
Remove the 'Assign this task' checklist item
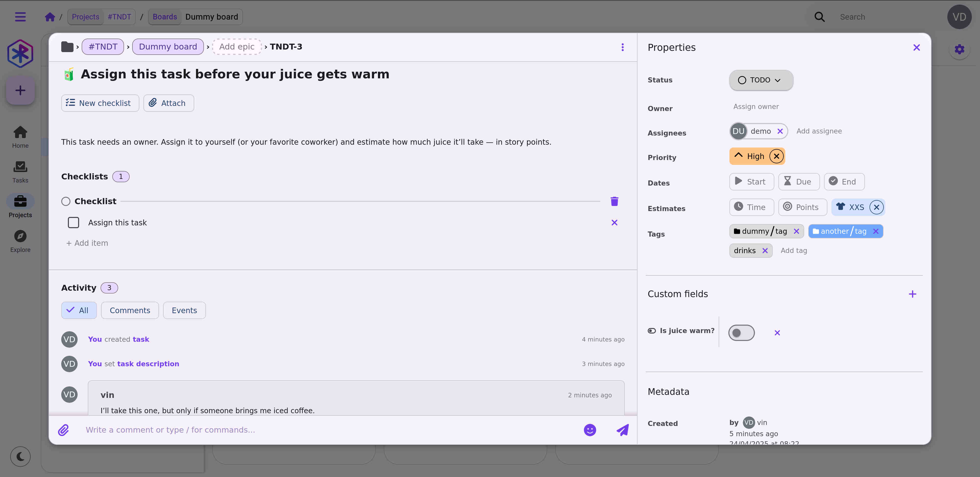(614, 223)
